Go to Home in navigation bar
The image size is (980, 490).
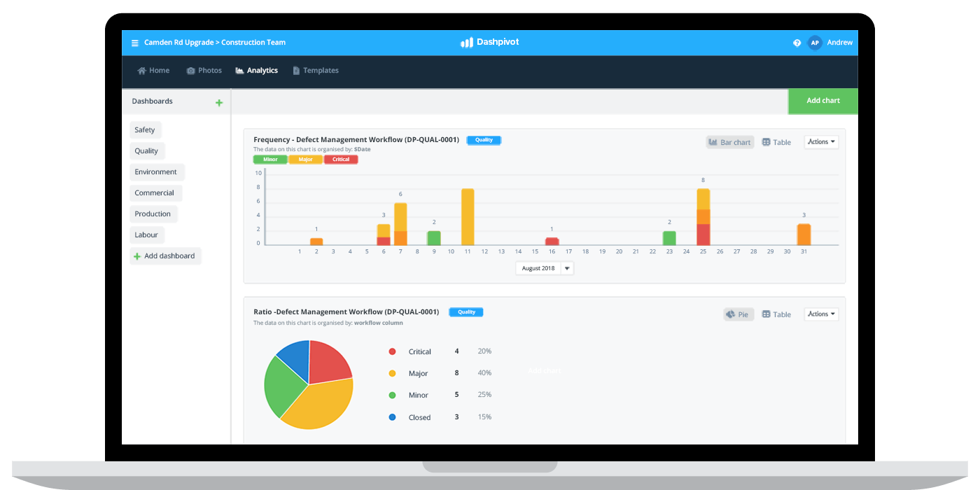coord(153,71)
